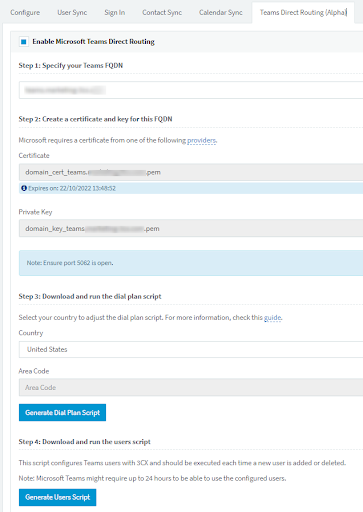Click the info icon beside Expires on
363x512 pixels.
click(24, 188)
